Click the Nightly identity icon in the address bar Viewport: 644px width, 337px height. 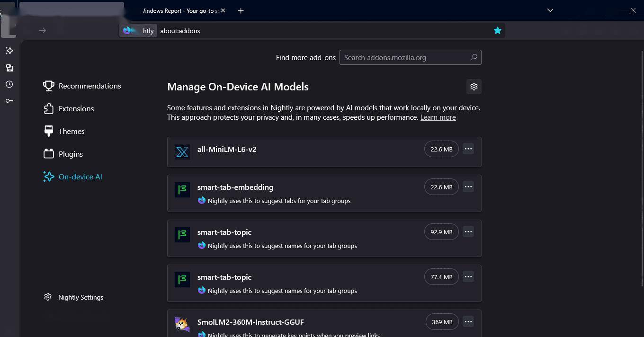(x=127, y=30)
